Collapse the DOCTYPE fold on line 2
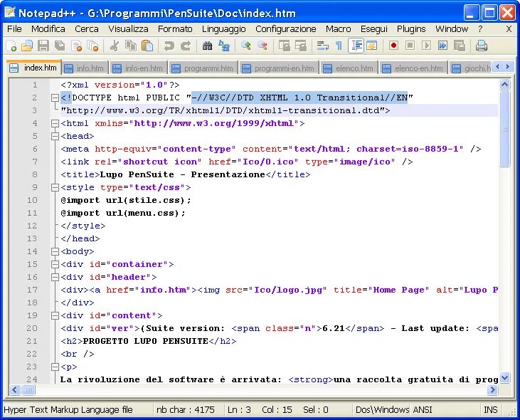The image size is (520, 420). coord(55,98)
